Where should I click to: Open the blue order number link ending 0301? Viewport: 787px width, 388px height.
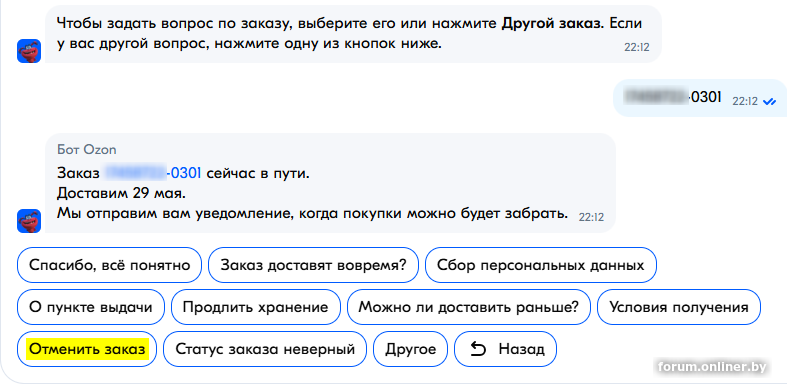click(153, 173)
